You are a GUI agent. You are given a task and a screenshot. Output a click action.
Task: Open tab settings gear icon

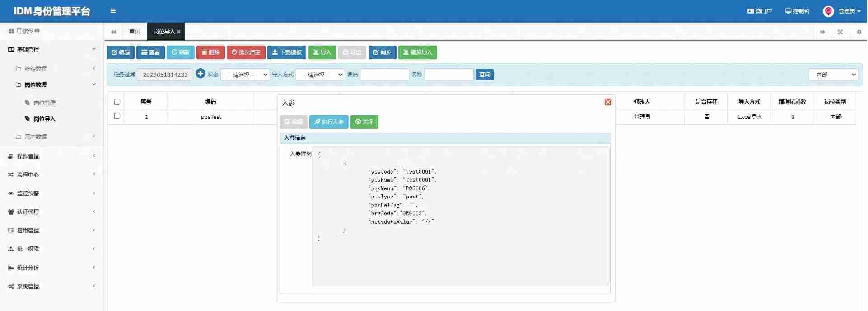859,32
